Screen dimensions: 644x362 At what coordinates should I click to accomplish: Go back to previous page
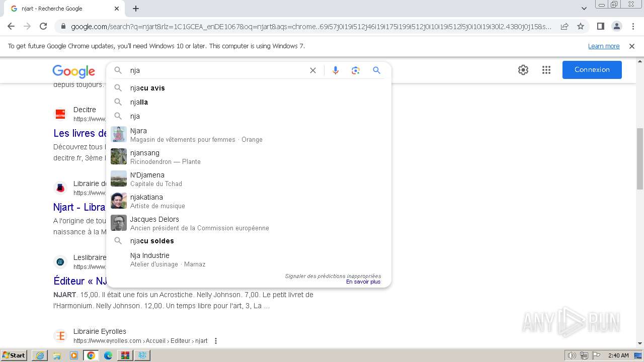[x=11, y=26]
